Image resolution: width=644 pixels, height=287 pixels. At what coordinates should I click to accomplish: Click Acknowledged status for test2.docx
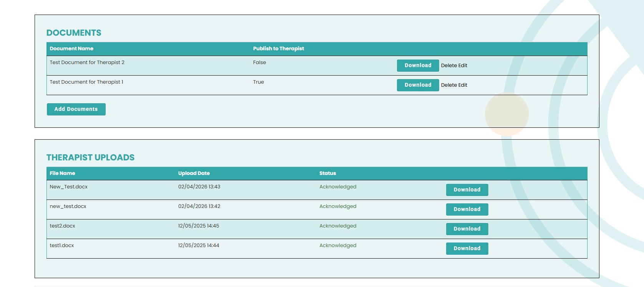[338, 226]
